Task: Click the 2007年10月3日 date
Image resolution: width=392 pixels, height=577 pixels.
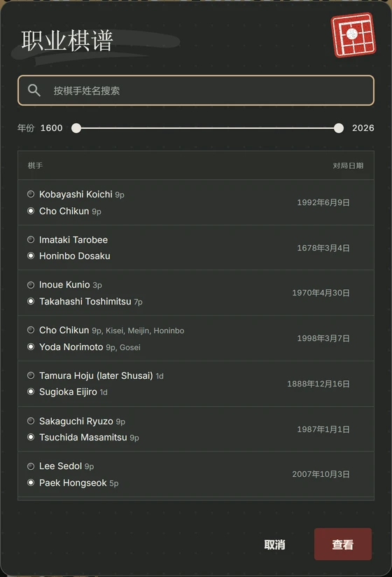Action: coord(321,474)
